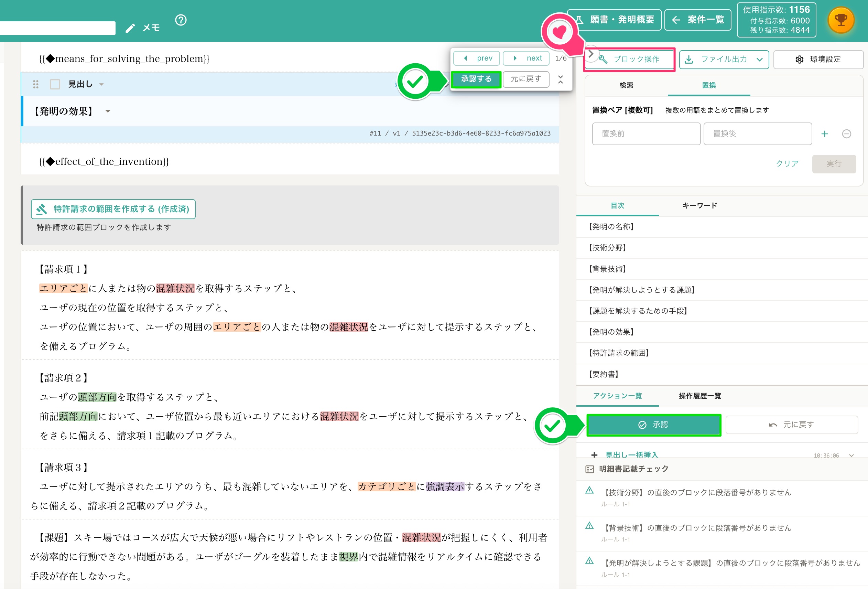Click the 実行 button

click(x=834, y=164)
